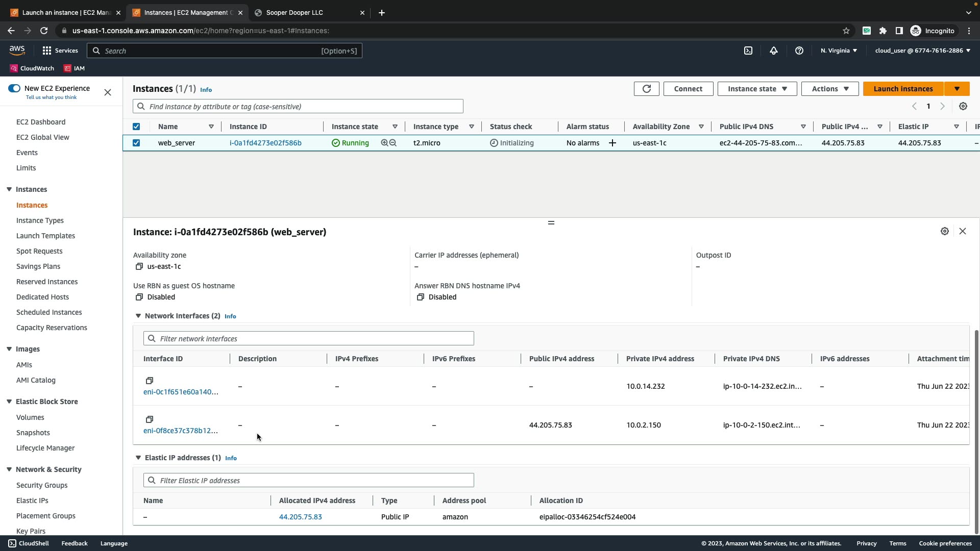
Task: Click the zoom-in icon beside Running state
Action: click(384, 143)
